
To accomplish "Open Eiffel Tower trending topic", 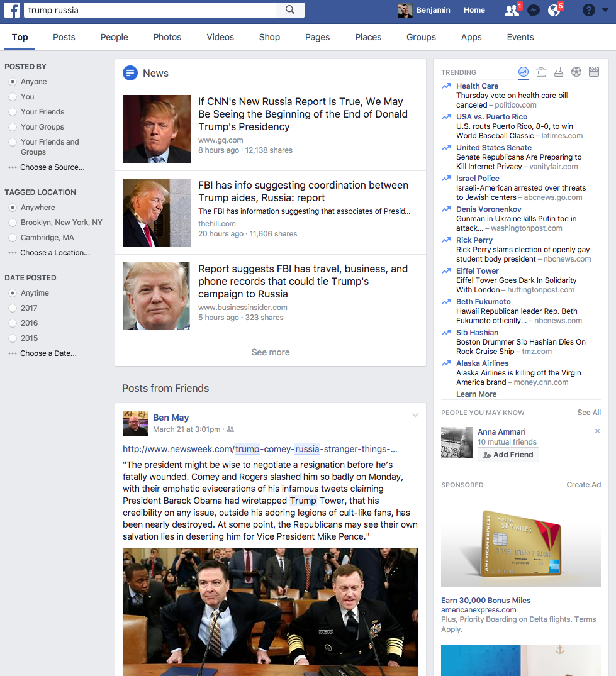I will (478, 271).
